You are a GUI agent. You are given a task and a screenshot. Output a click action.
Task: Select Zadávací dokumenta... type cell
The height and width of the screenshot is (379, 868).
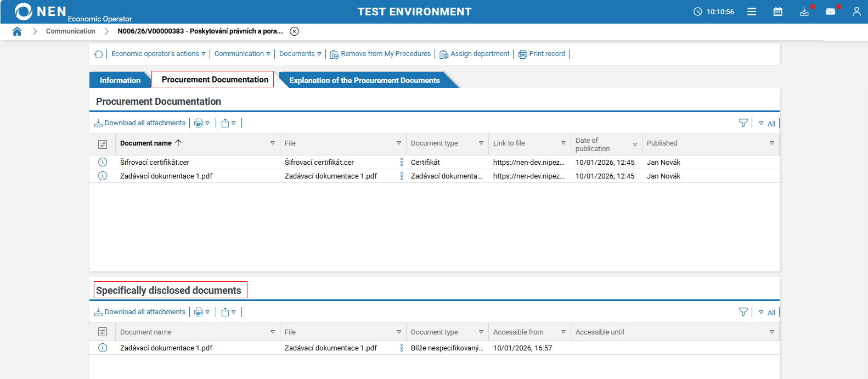click(446, 176)
